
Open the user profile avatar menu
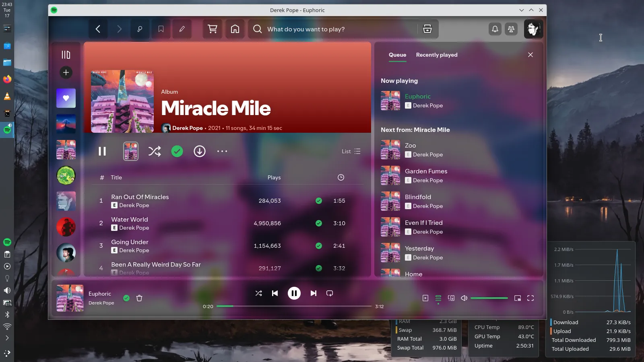(533, 29)
